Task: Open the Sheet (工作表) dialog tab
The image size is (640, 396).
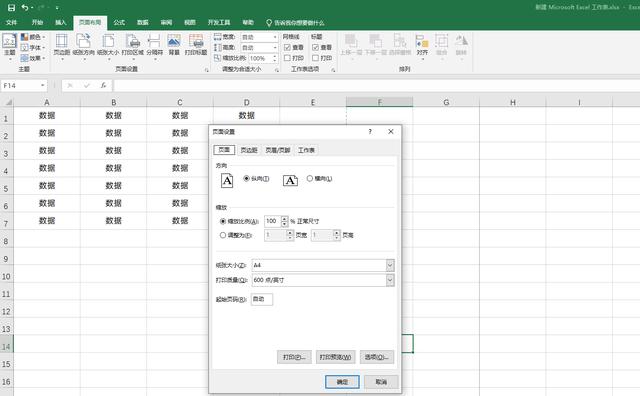Action: point(306,150)
